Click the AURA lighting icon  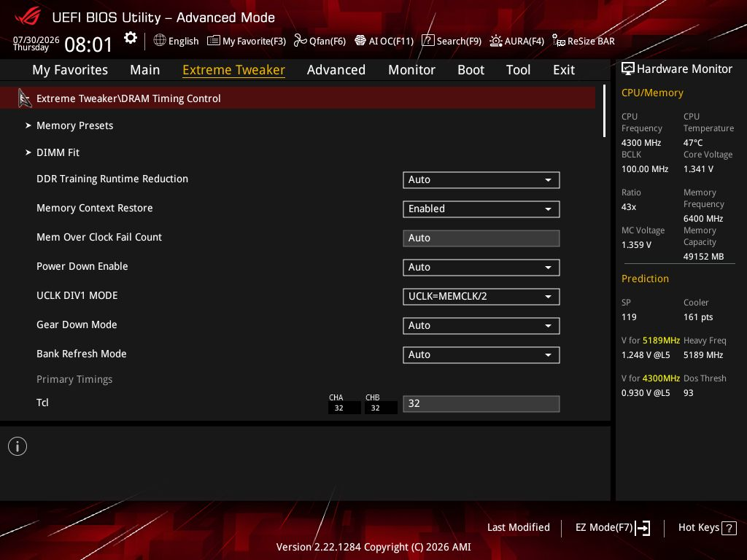click(496, 41)
